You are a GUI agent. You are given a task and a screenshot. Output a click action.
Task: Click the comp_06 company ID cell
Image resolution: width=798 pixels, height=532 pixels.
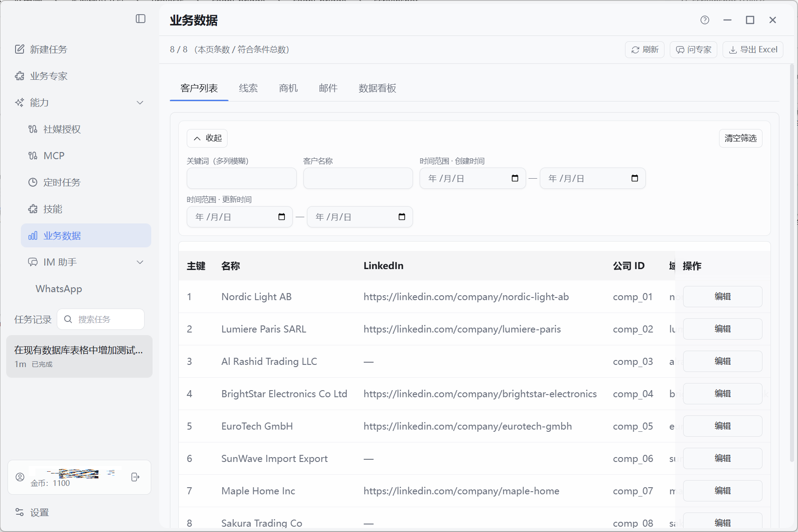[633, 458]
